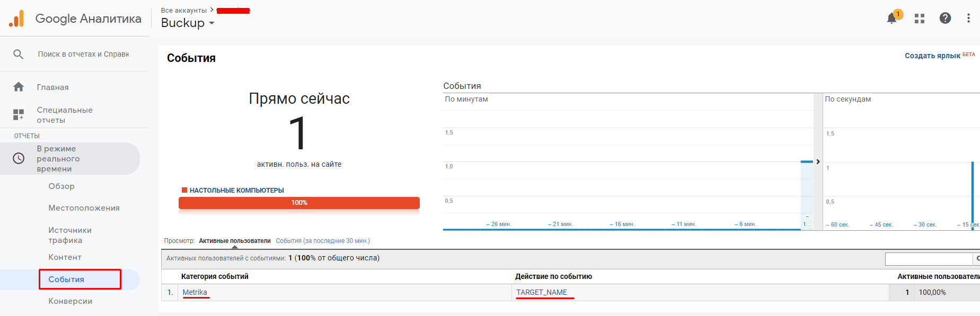Click the По минутам chart label

(466, 99)
